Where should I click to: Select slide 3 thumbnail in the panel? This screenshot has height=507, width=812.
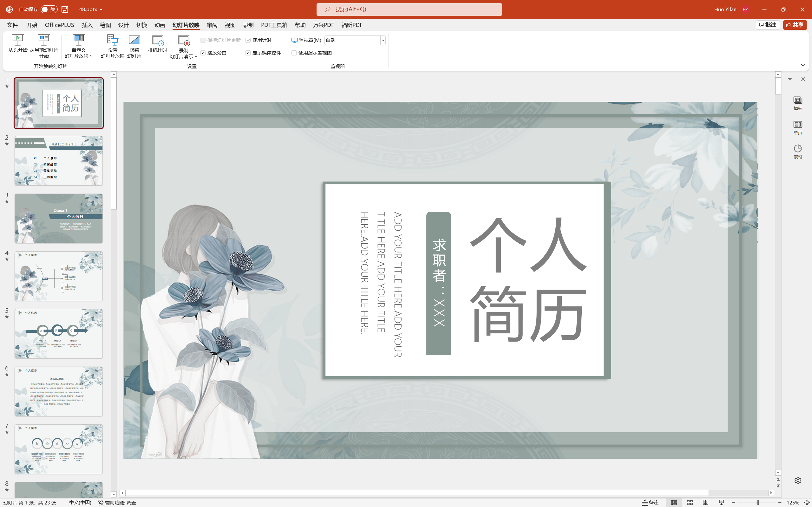(x=59, y=218)
